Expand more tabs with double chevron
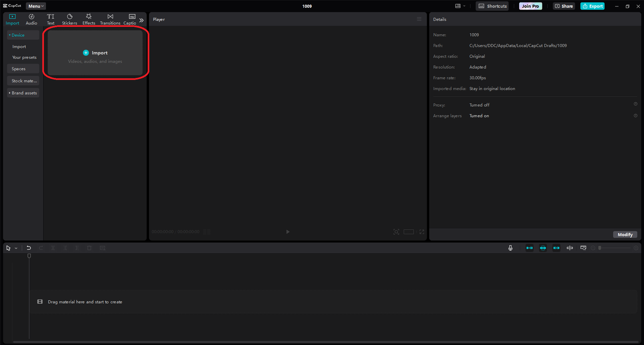The image size is (644, 345). 141,20
